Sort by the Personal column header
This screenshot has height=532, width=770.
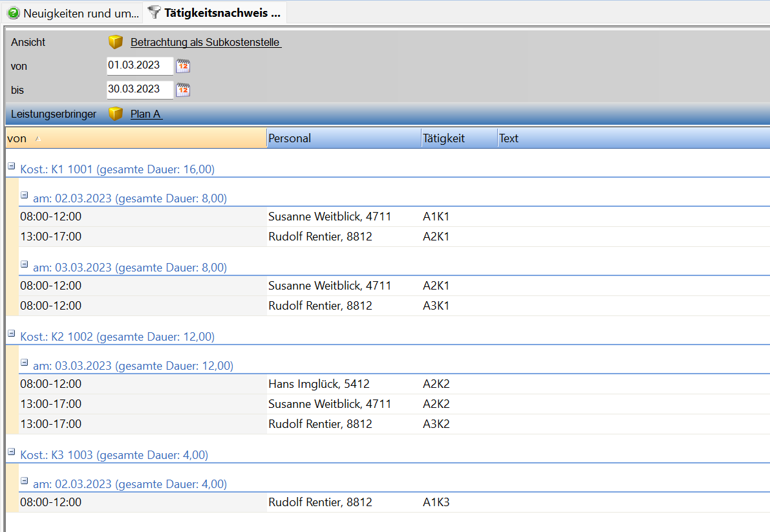[x=343, y=138]
